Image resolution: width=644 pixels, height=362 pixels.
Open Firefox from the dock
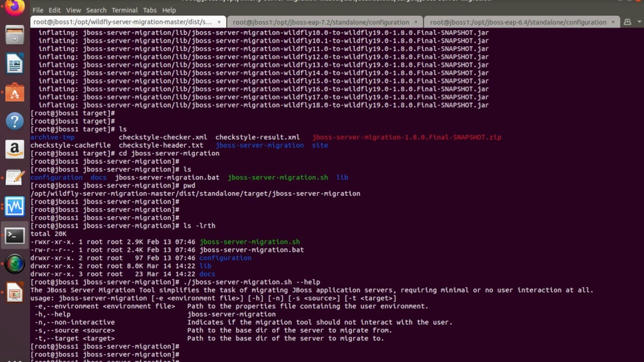pyautogui.click(x=15, y=7)
